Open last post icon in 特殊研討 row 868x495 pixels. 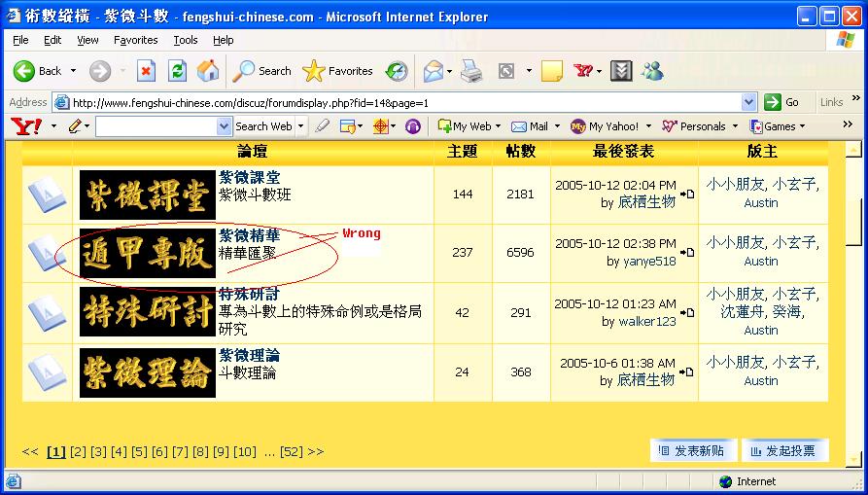coord(687,312)
